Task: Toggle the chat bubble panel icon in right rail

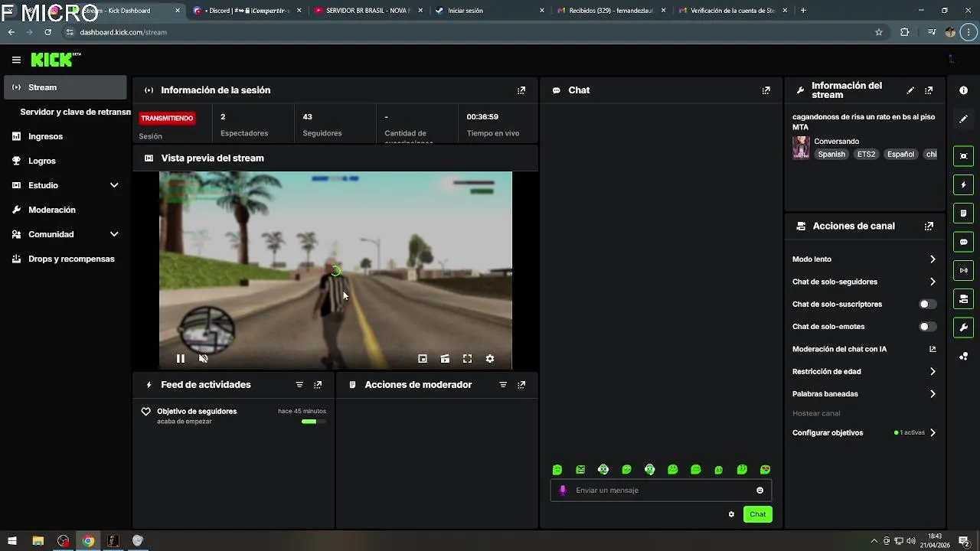Action: click(x=963, y=242)
